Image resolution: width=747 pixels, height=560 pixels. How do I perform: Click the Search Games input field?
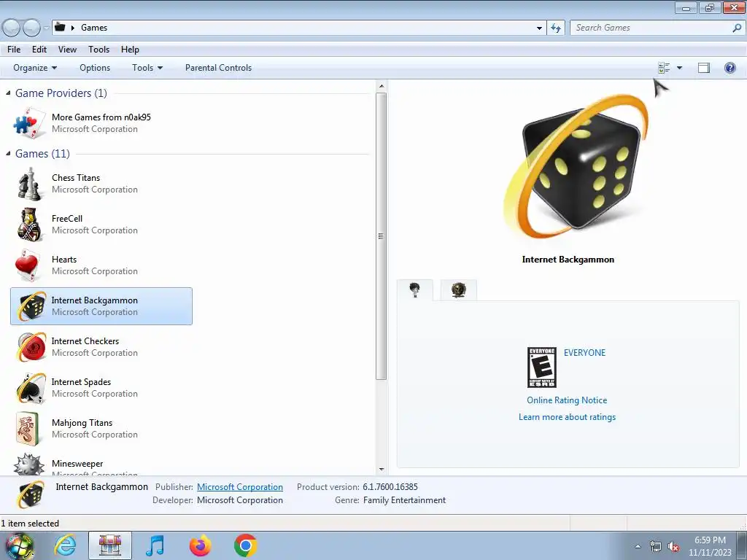pyautogui.click(x=651, y=28)
